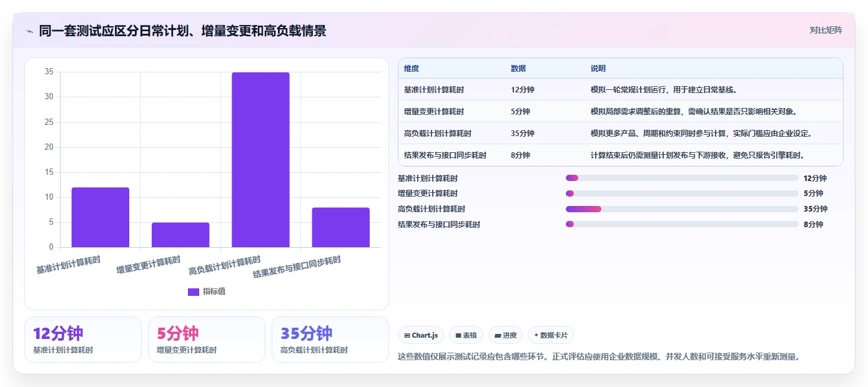This screenshot has width=868, height=387.
Task: Click the 表格 chip
Action: pyautogui.click(x=466, y=335)
